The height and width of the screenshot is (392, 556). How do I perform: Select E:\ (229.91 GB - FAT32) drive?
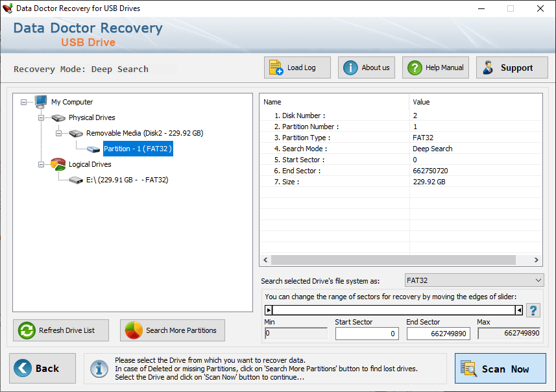point(127,180)
